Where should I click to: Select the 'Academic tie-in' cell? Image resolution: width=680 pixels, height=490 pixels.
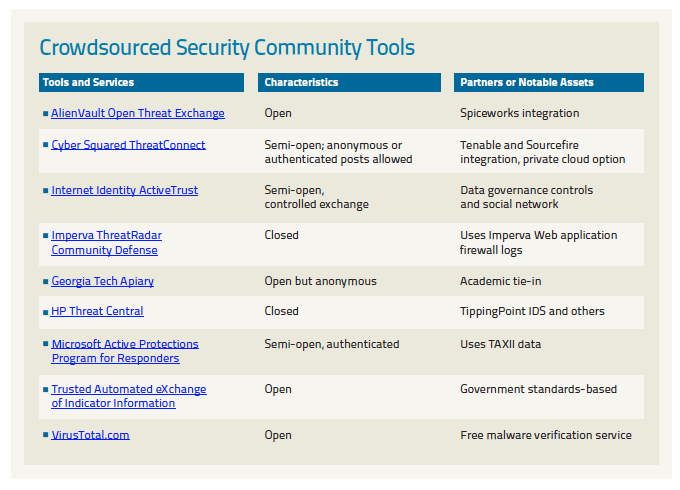pos(500,281)
